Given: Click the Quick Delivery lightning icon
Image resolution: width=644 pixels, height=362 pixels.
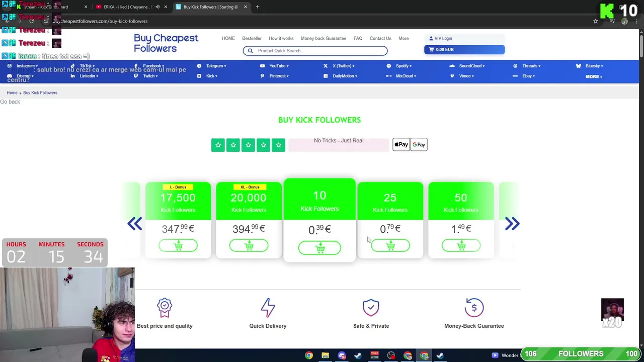Looking at the screenshot, I should (x=268, y=308).
